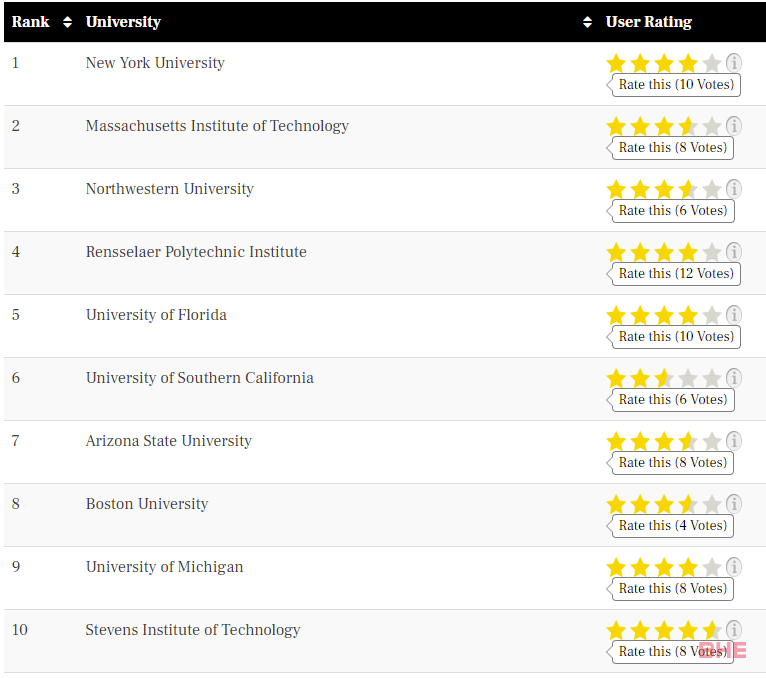Click the University of Michigan name
The image size is (766, 678).
click(164, 567)
